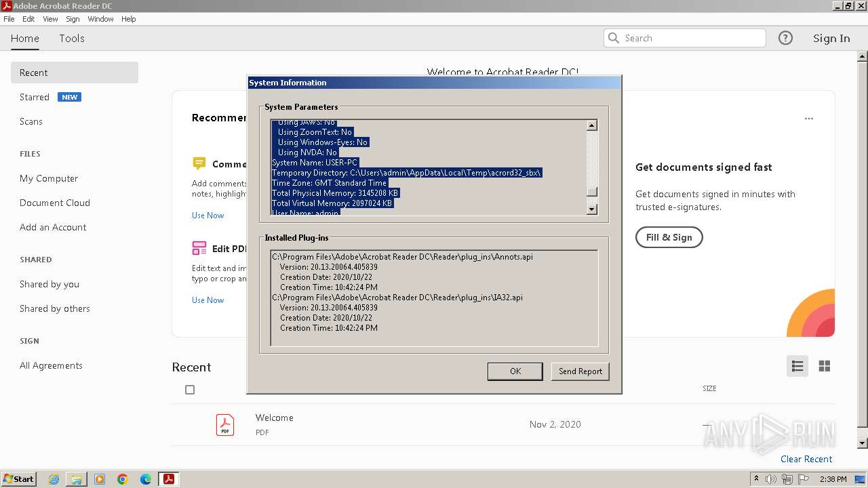The width and height of the screenshot is (868, 488).
Task: Open the View menu
Action: pyautogui.click(x=51, y=19)
